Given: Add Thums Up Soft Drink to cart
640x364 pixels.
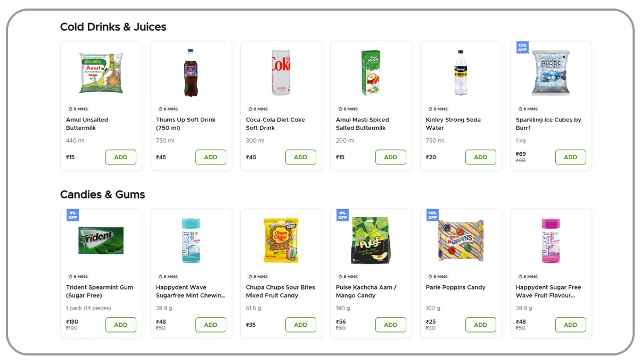Looking at the screenshot, I should click(211, 157).
